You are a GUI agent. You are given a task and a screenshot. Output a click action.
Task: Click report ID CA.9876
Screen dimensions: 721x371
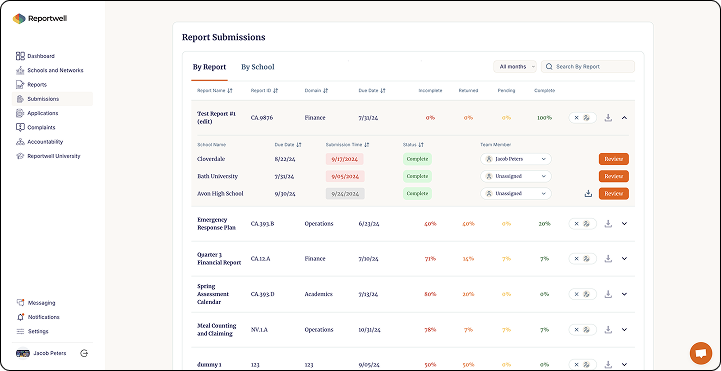pyautogui.click(x=262, y=118)
